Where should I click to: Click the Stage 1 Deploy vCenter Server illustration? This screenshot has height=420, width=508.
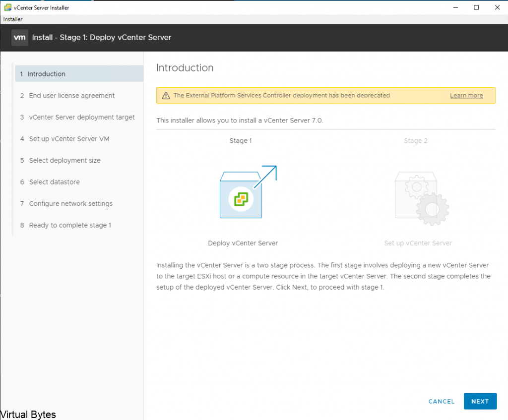248,192
